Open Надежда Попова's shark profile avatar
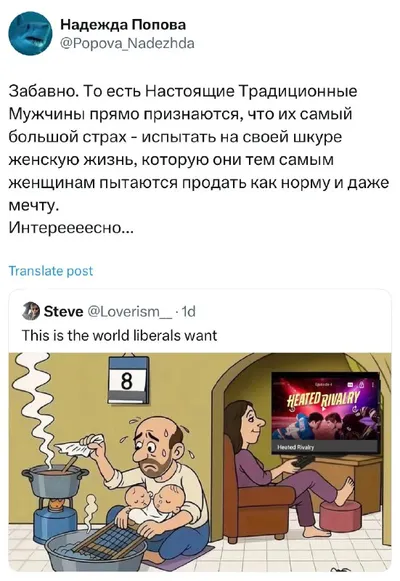This screenshot has height=581, width=400. pyautogui.click(x=31, y=34)
